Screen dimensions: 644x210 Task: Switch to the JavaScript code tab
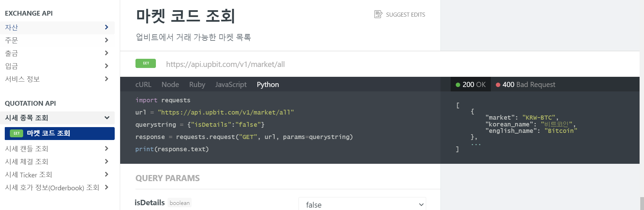click(x=231, y=85)
